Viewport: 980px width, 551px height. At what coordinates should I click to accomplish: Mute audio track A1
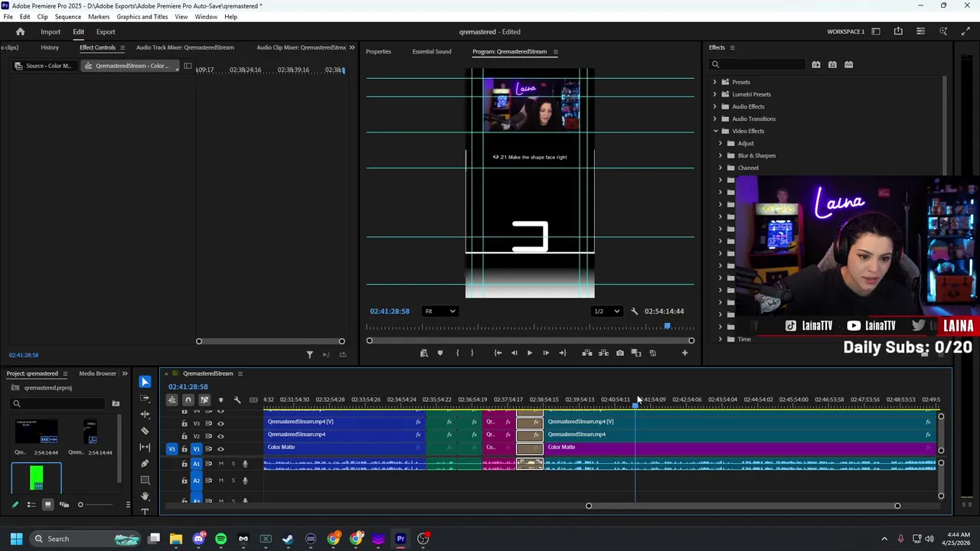[x=221, y=464]
